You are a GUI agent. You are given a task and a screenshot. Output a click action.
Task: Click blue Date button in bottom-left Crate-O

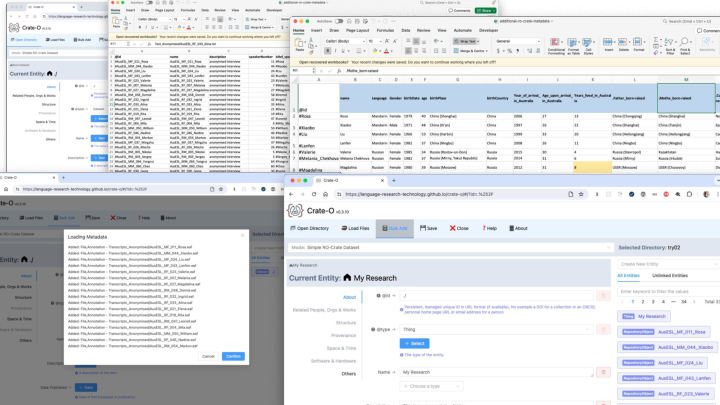pos(86,388)
